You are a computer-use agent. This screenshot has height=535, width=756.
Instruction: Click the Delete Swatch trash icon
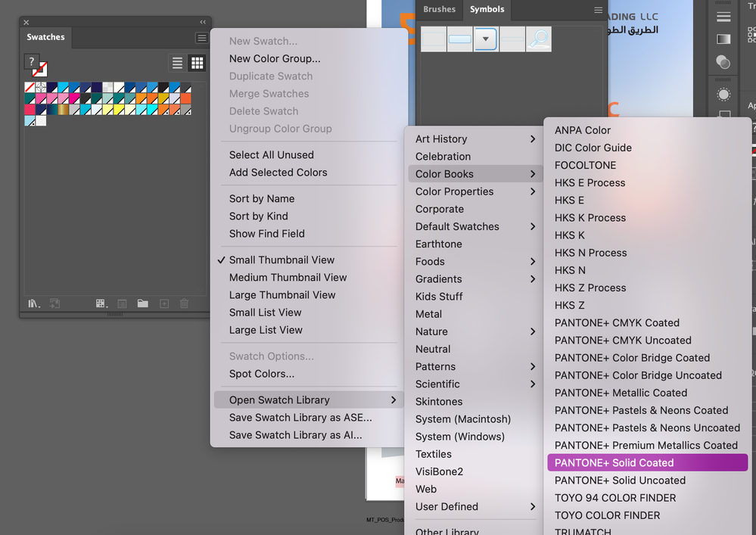tap(184, 303)
